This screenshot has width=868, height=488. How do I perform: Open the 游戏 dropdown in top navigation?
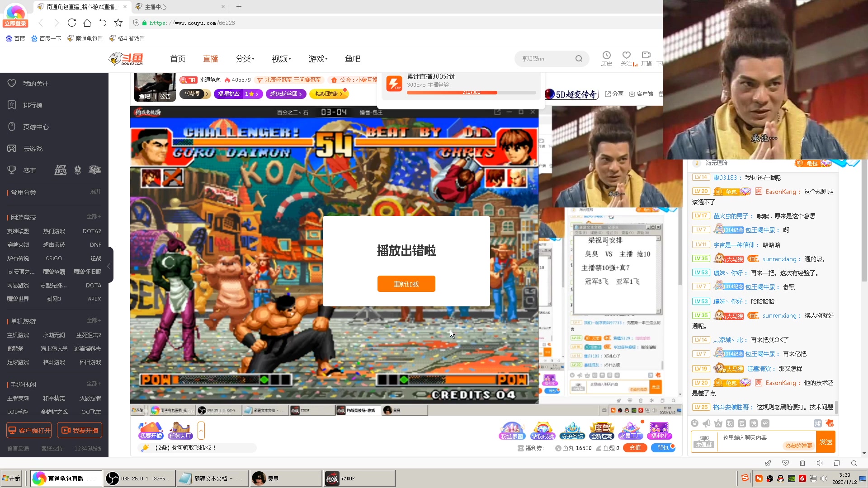tap(318, 59)
